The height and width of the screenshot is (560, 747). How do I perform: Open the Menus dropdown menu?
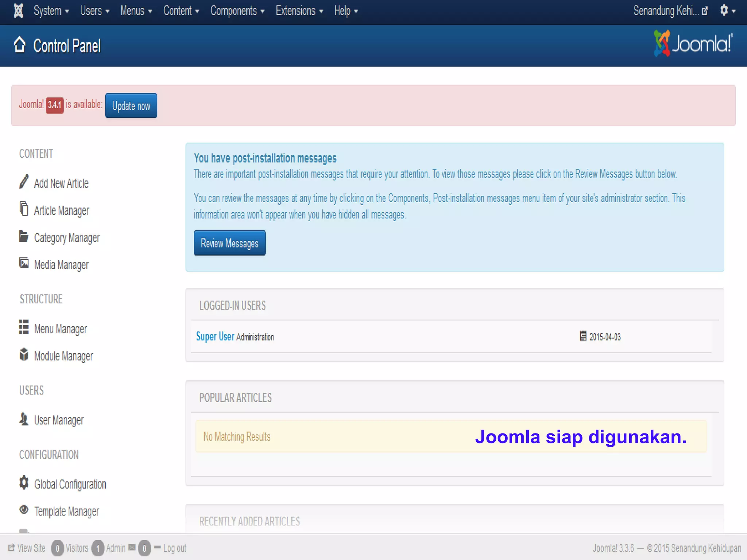point(136,11)
